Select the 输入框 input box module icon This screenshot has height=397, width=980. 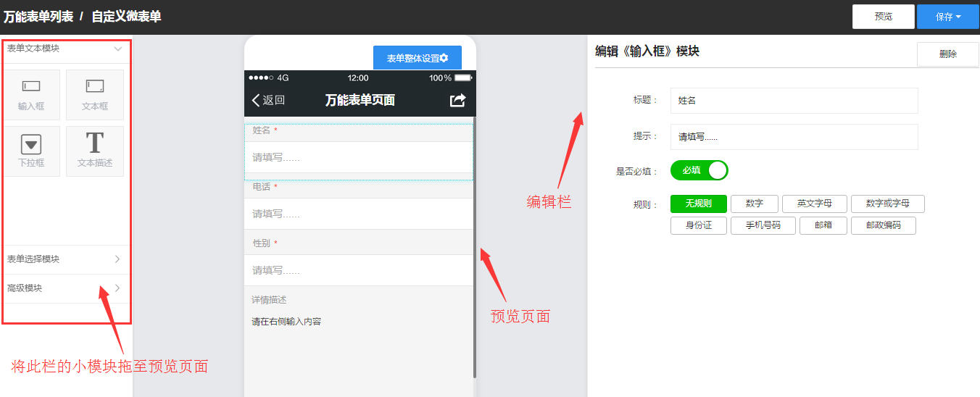coord(31,94)
